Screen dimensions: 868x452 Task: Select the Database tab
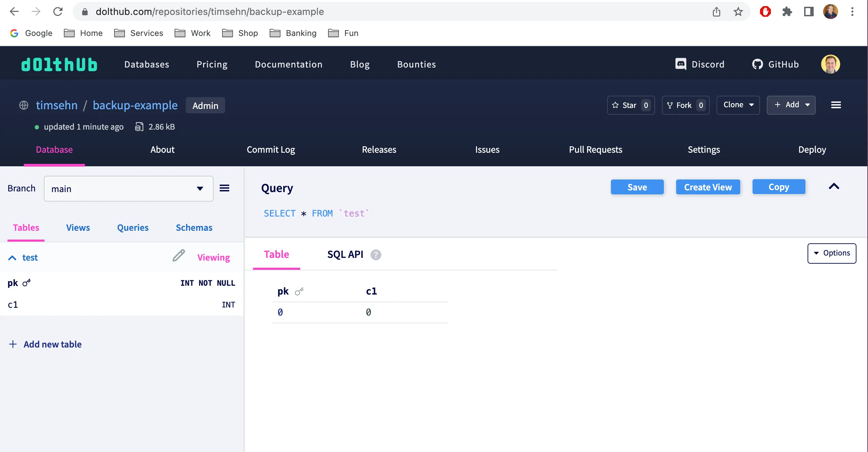54,150
